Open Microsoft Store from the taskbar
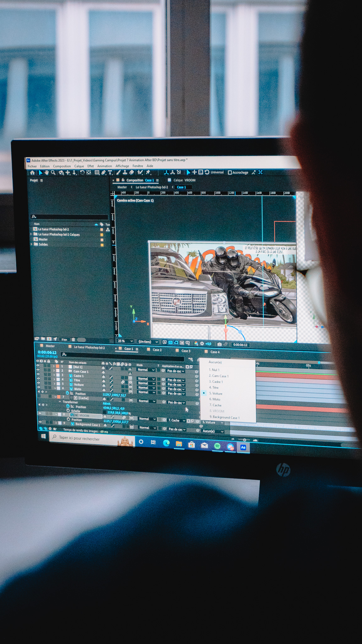The height and width of the screenshot is (644, 362). (x=191, y=444)
